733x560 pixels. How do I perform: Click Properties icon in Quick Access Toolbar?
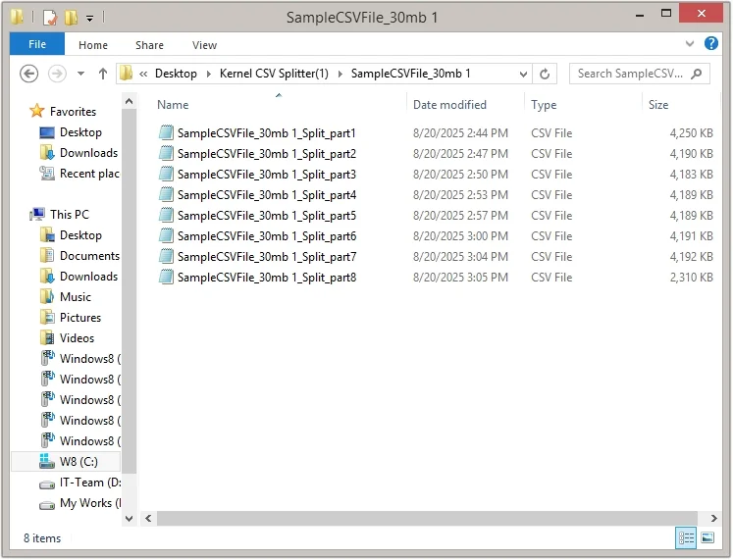pyautogui.click(x=49, y=18)
